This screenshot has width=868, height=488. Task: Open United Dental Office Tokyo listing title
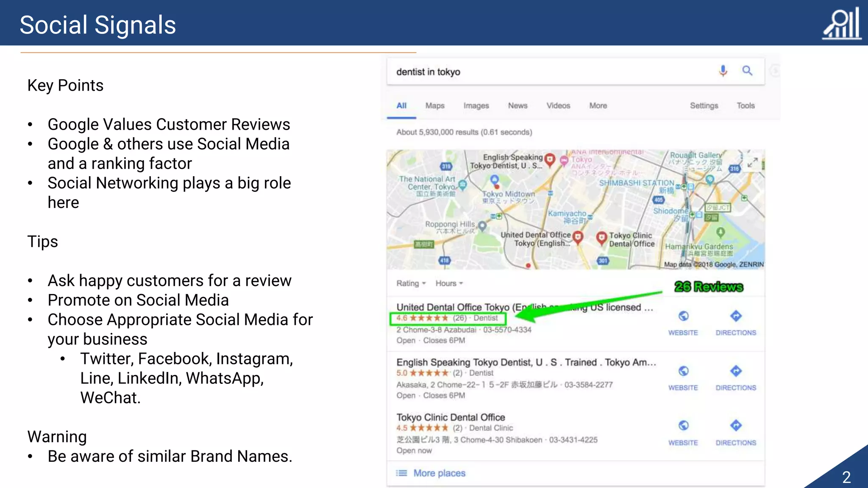525,307
